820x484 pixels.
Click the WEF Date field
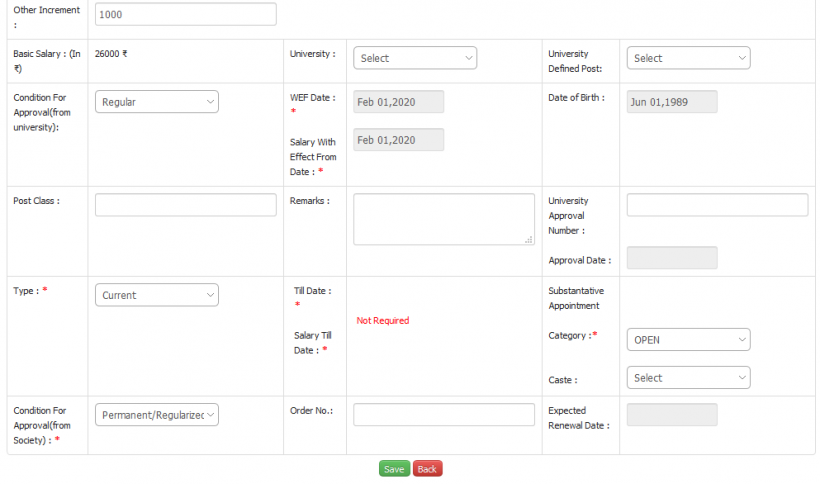398,102
